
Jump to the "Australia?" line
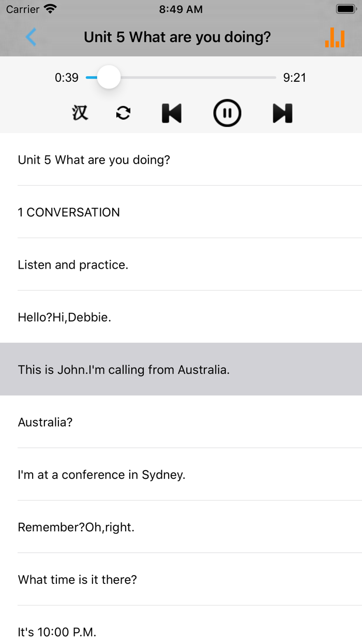coord(46,422)
